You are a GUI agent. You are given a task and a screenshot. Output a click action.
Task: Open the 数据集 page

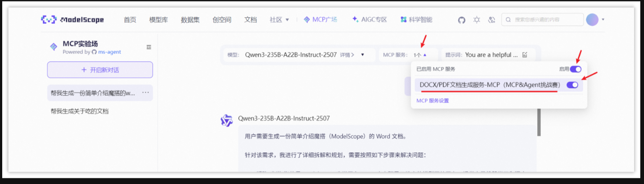tap(190, 20)
